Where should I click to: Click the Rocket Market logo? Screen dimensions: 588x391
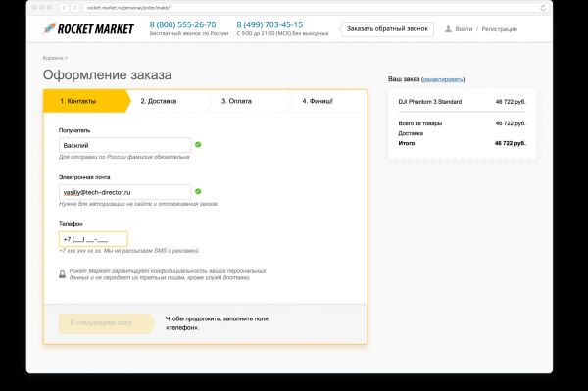[88, 28]
